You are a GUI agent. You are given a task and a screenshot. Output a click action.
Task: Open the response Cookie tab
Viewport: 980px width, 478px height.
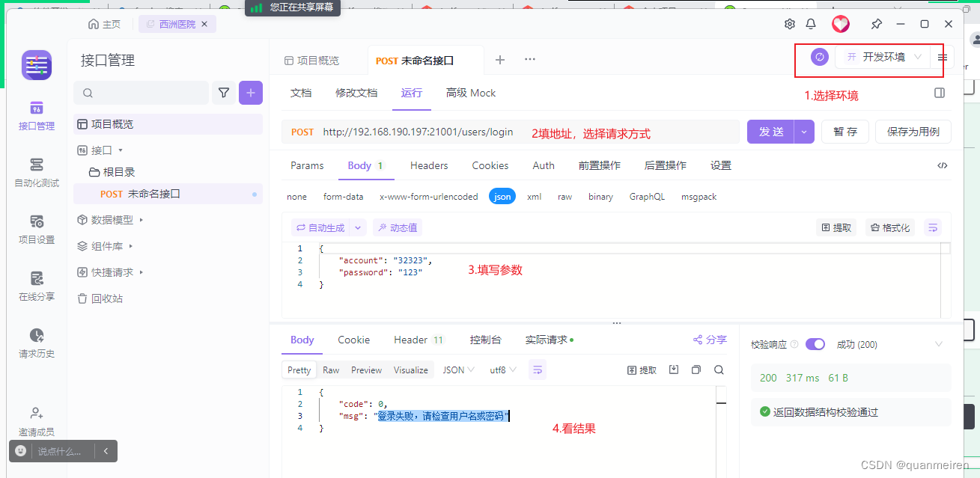[x=353, y=340]
